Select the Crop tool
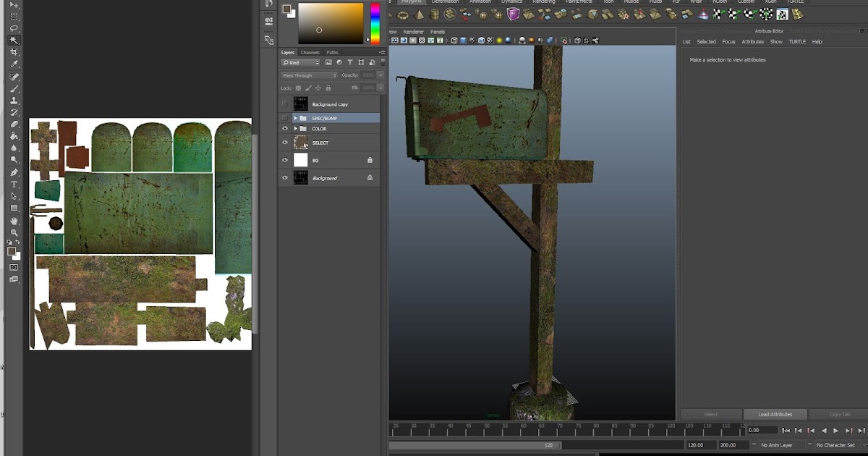The width and height of the screenshot is (868, 456). coord(14,52)
